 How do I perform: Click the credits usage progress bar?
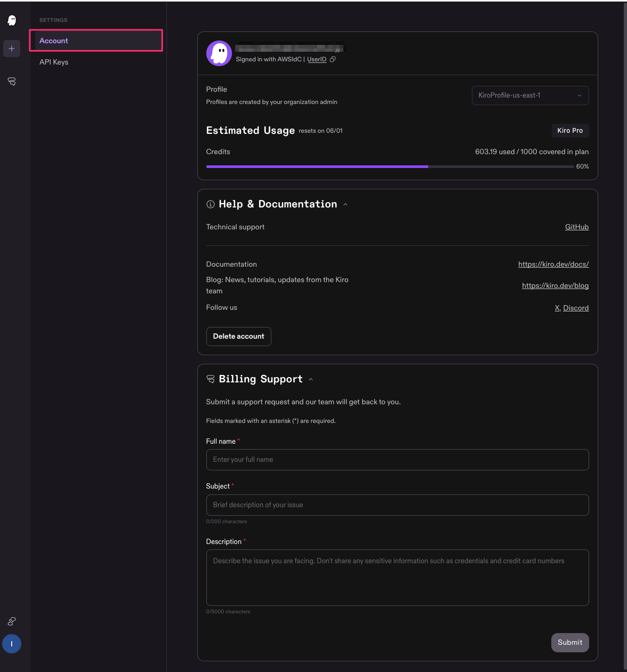(390, 166)
